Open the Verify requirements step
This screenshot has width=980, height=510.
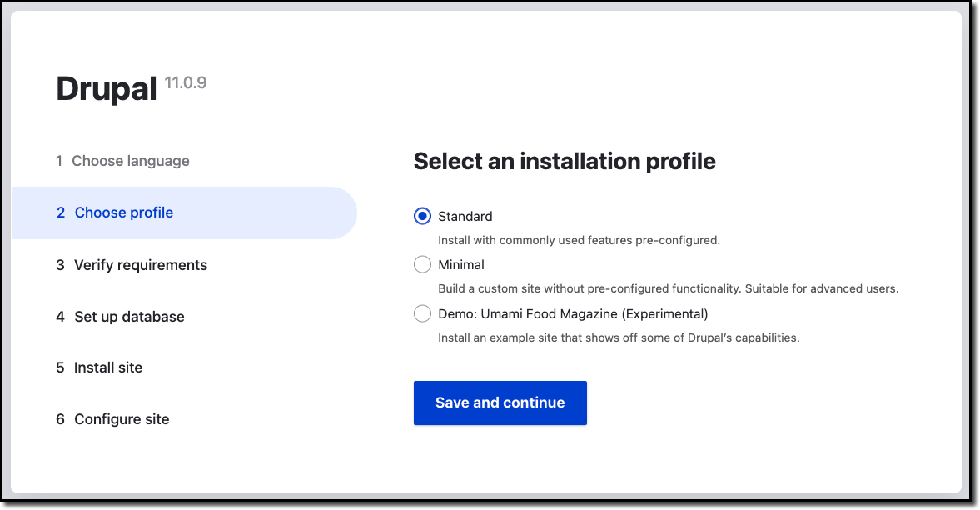[x=140, y=265]
